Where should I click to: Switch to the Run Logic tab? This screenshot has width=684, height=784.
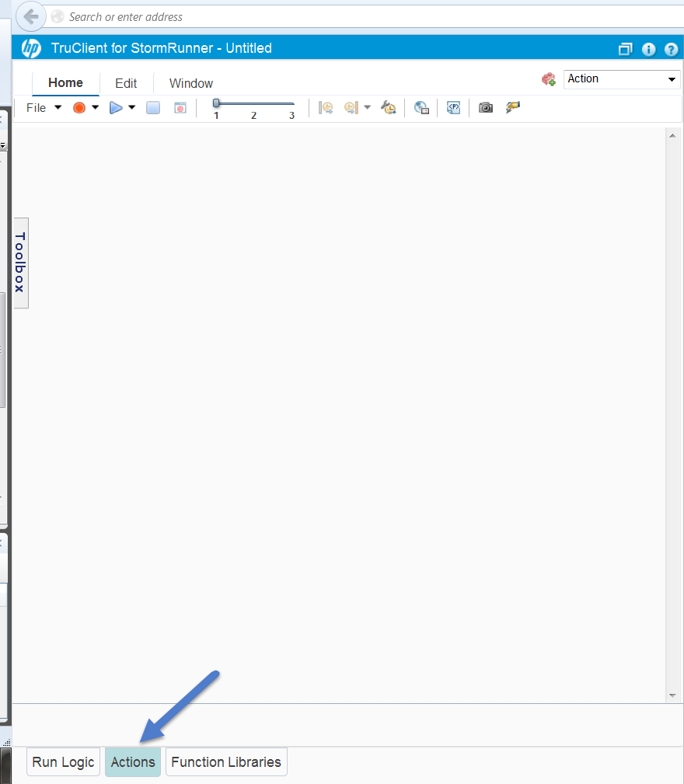coord(63,762)
